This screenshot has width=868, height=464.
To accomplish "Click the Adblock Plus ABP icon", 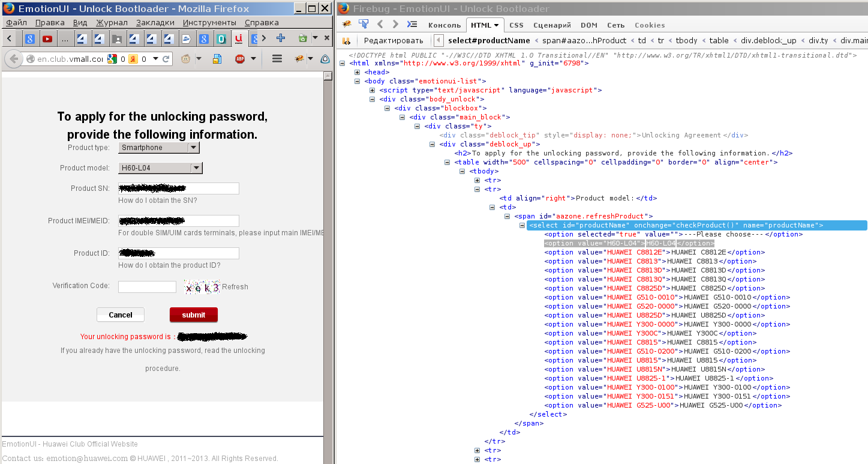I will coord(240,59).
